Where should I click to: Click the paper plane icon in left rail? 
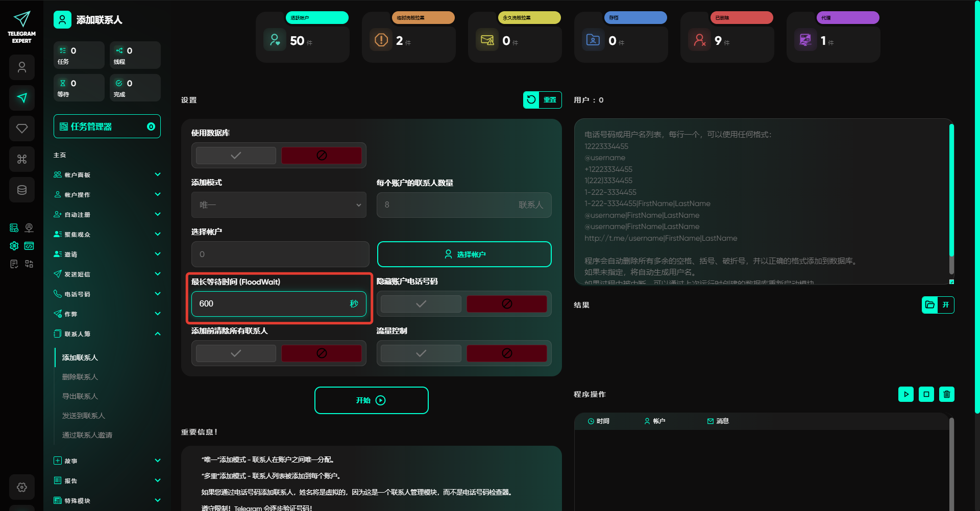pos(22,98)
